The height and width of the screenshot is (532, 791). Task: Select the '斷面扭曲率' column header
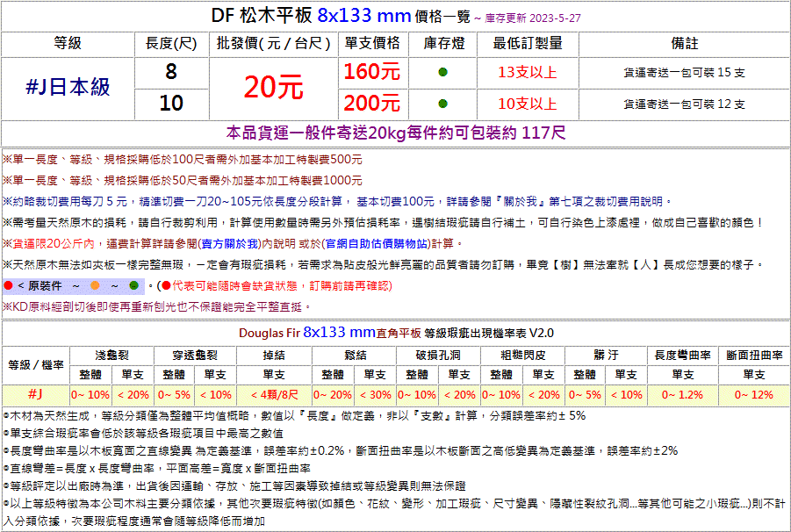pyautogui.click(x=754, y=356)
